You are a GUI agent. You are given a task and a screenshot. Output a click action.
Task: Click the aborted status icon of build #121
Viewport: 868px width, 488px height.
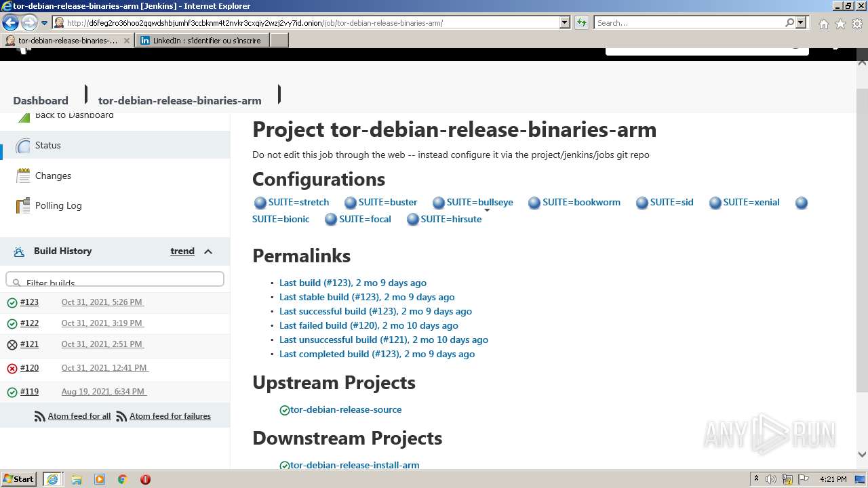[12, 345]
